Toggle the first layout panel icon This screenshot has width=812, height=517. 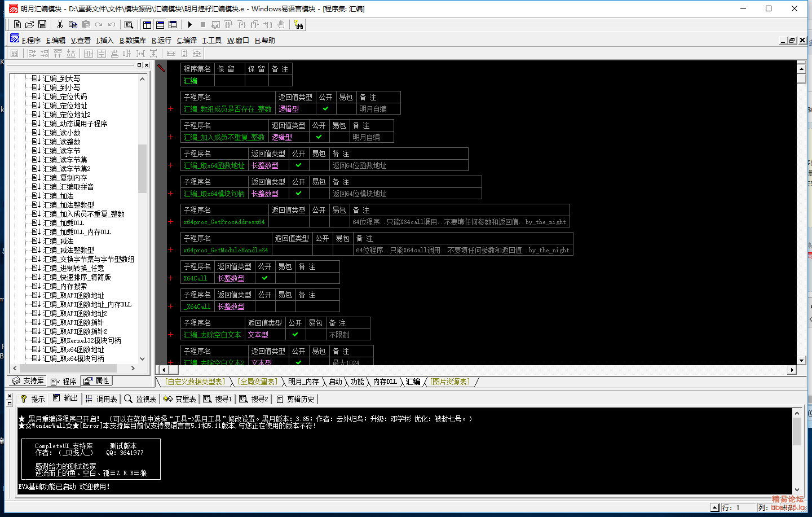(x=147, y=24)
